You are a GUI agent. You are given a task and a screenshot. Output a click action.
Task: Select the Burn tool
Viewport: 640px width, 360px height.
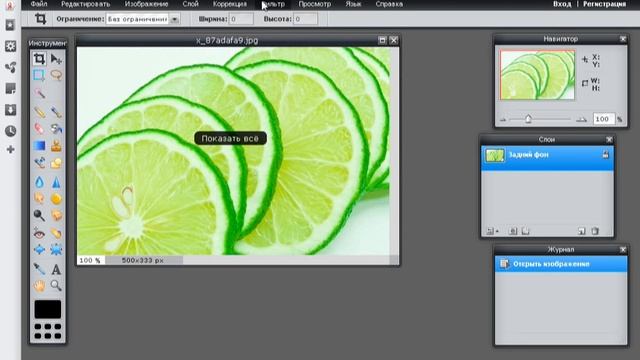(56, 215)
